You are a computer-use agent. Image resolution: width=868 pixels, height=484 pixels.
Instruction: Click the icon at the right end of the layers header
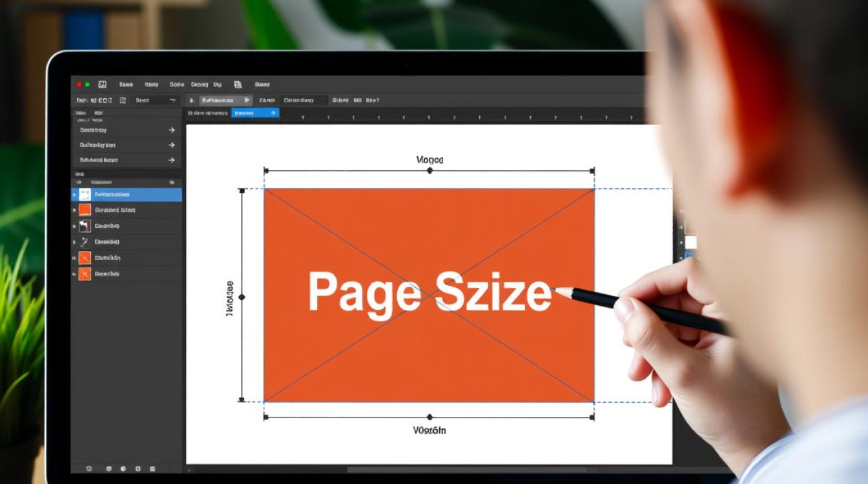click(171, 183)
